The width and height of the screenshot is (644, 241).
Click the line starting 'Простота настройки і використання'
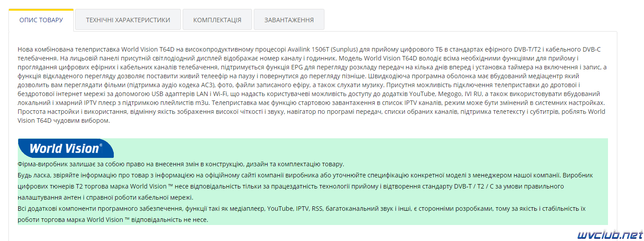click(x=312, y=111)
